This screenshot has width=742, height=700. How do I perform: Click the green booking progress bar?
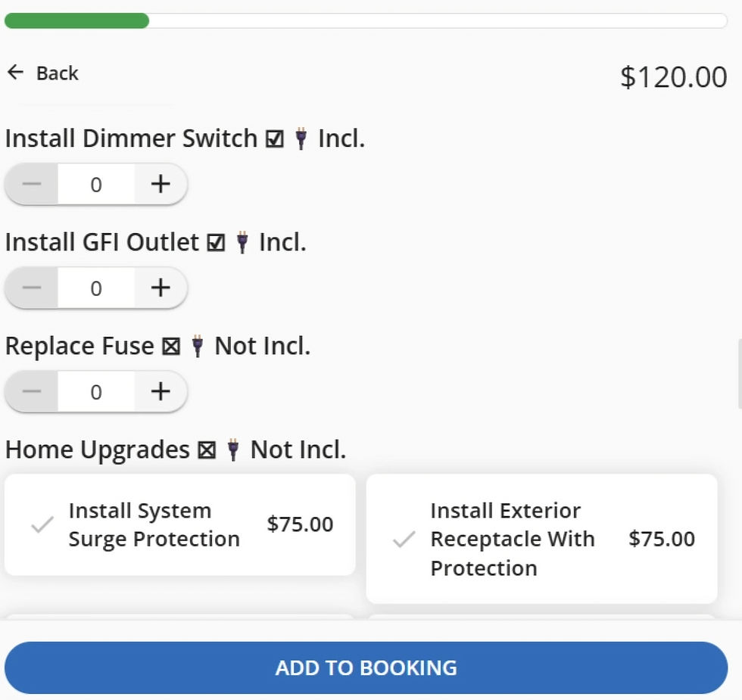click(x=76, y=21)
